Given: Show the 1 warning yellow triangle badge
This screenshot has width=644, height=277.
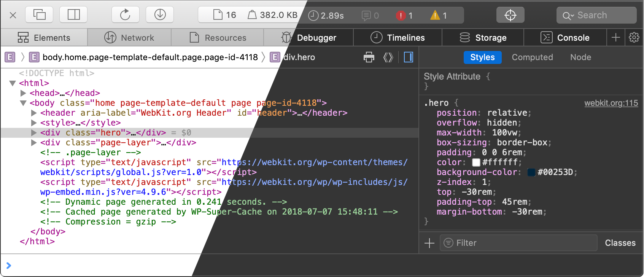Looking at the screenshot, I should 439,16.
